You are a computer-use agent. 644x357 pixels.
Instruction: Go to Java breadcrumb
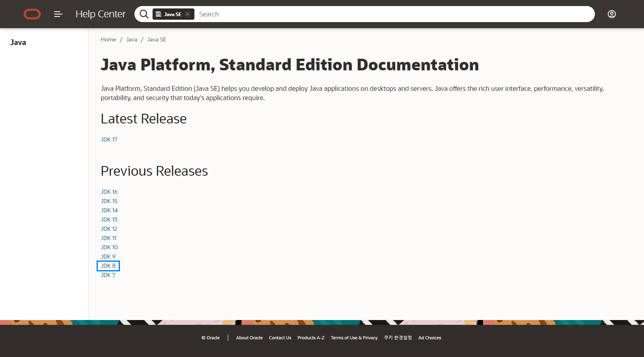132,39
